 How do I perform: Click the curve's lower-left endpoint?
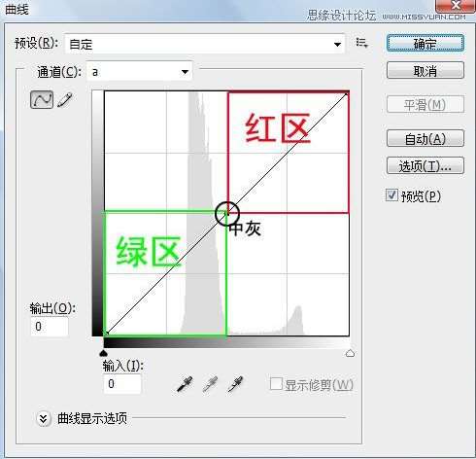[x=106, y=334]
